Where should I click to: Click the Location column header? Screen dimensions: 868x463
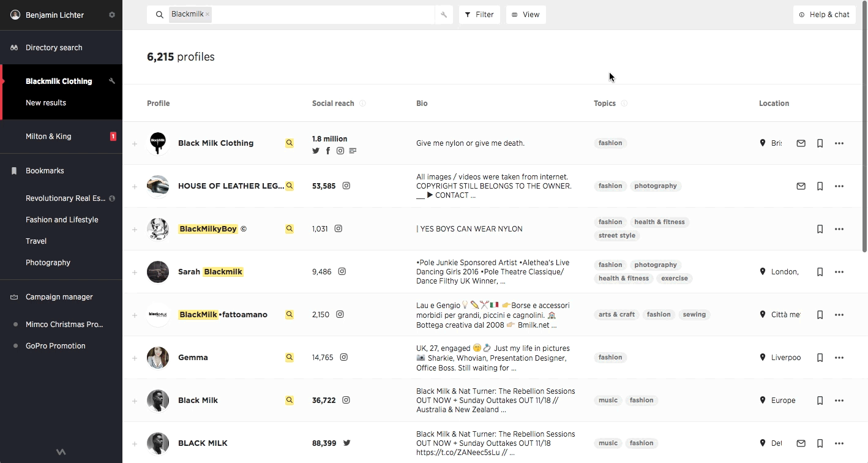(x=774, y=104)
